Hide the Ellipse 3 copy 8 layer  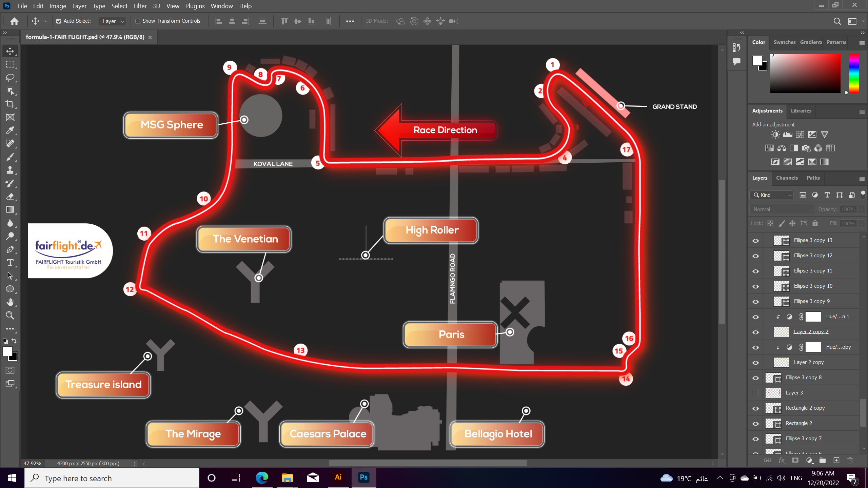(756, 378)
